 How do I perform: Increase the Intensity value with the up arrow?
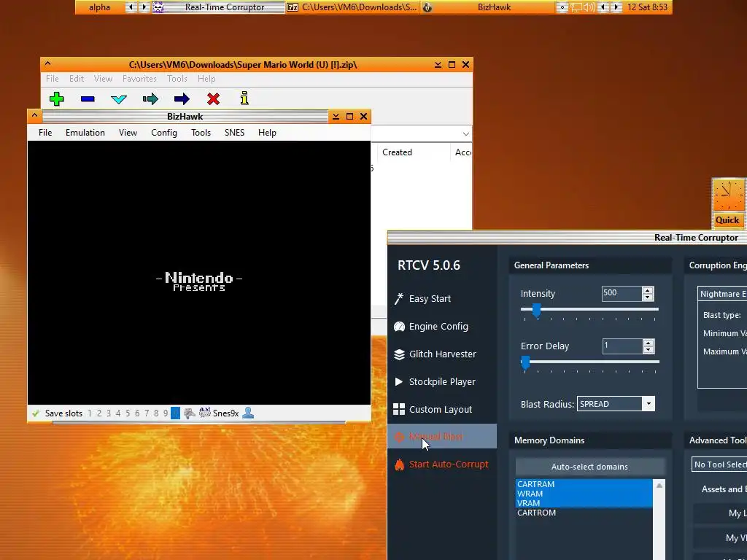[648, 290]
